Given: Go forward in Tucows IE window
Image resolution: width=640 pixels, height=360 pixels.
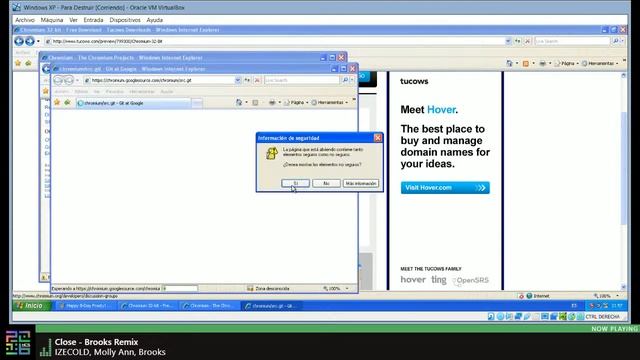Looking at the screenshot, I should 29,41.
